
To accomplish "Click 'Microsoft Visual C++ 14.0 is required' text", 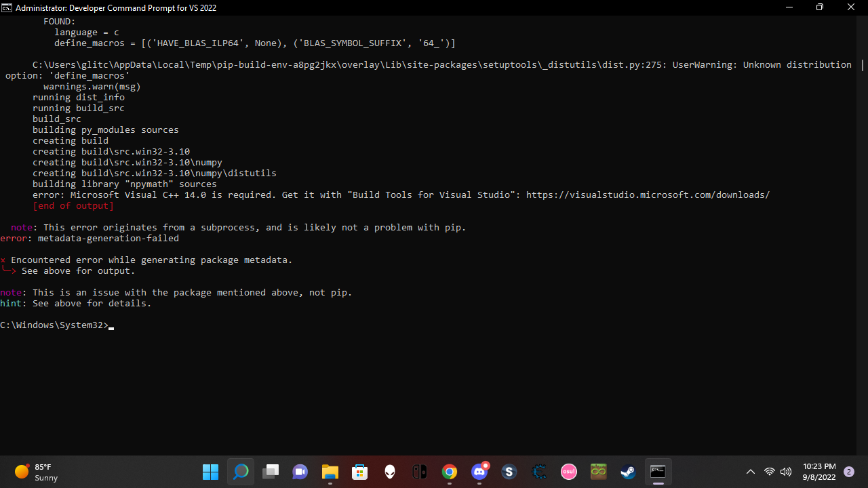I will coord(173,195).
